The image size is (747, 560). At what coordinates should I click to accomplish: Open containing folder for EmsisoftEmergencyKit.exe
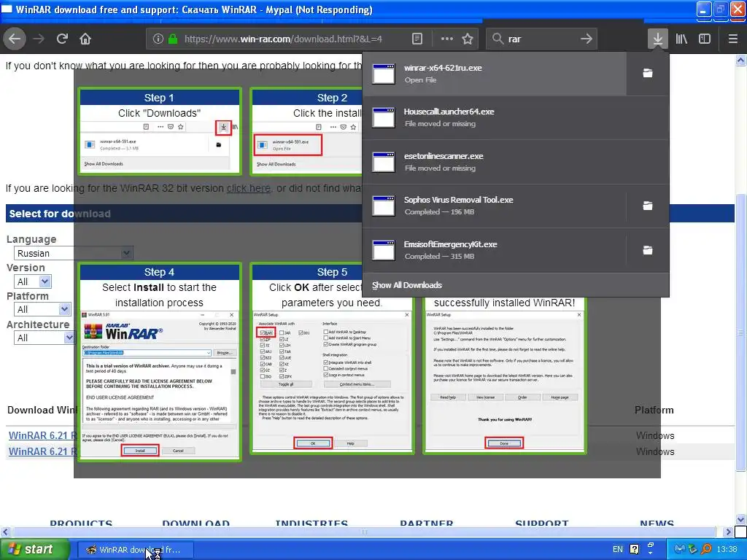(648, 250)
